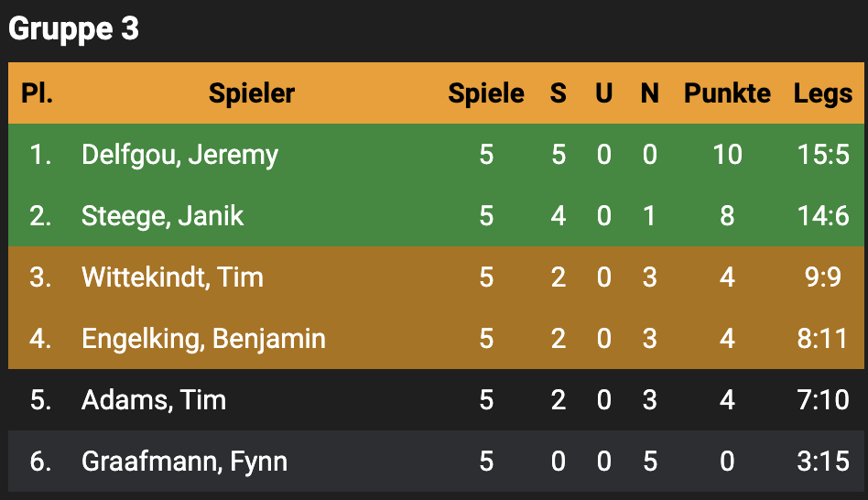868x500 pixels.
Task: Click the Pl. column header
Action: point(38,92)
